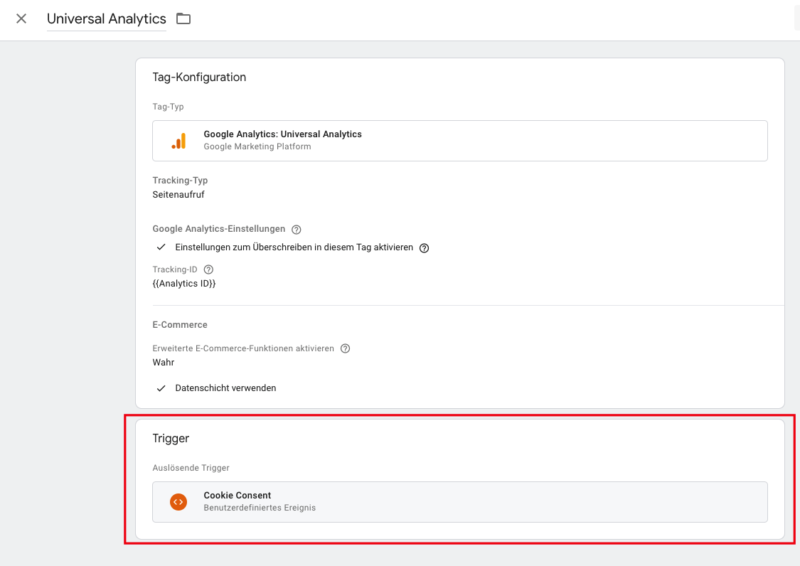This screenshot has height=566, width=800.
Task: Click the orange Cookie Consent custom event icon
Action: [x=178, y=502]
